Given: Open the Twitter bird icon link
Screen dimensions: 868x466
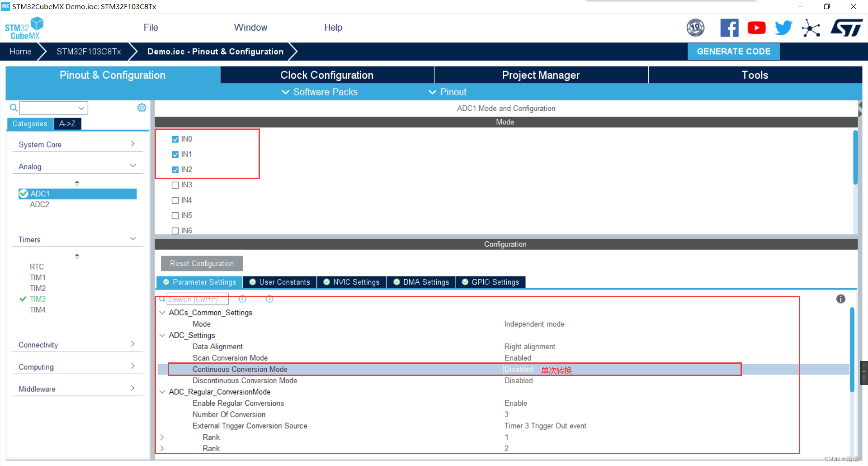Looking at the screenshot, I should tap(783, 28).
